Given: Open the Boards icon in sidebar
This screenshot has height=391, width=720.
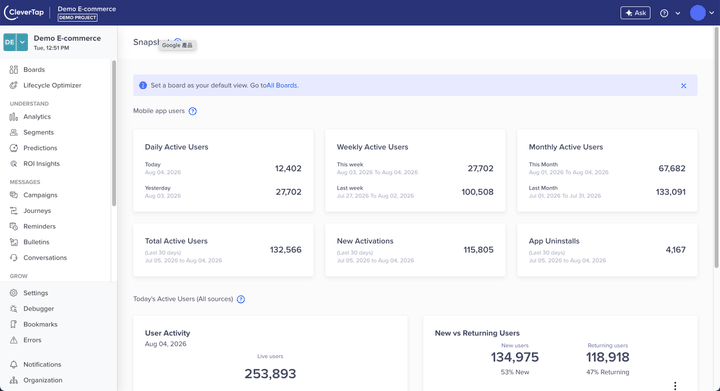Looking at the screenshot, I should tap(14, 70).
